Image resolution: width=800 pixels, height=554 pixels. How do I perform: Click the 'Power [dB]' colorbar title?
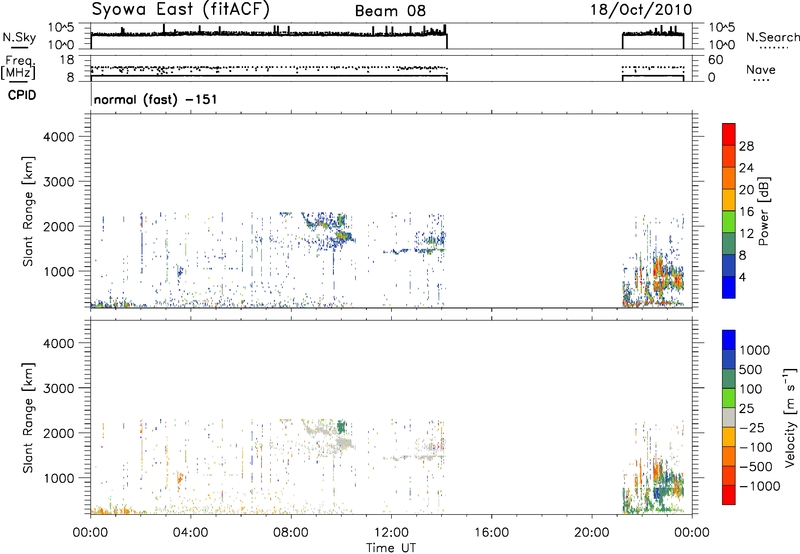(x=763, y=211)
